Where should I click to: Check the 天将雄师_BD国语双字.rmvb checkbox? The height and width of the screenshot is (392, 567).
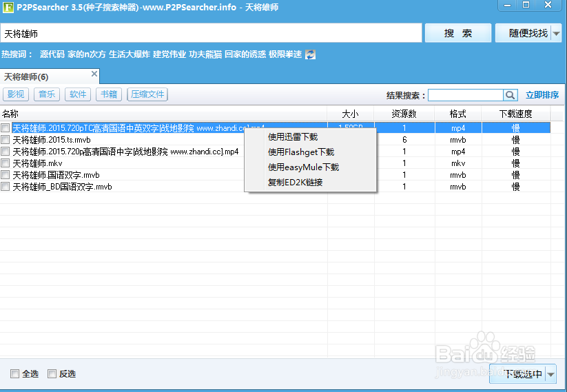(6, 187)
